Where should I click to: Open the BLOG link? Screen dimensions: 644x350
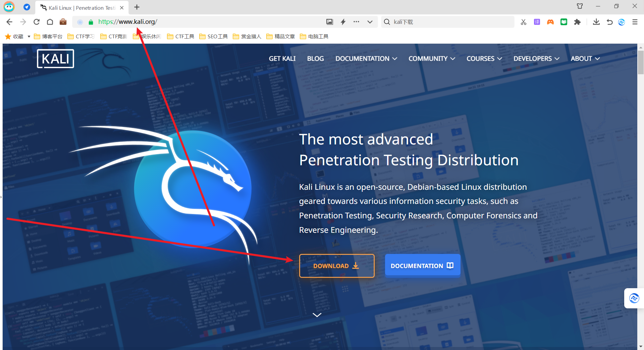point(315,58)
